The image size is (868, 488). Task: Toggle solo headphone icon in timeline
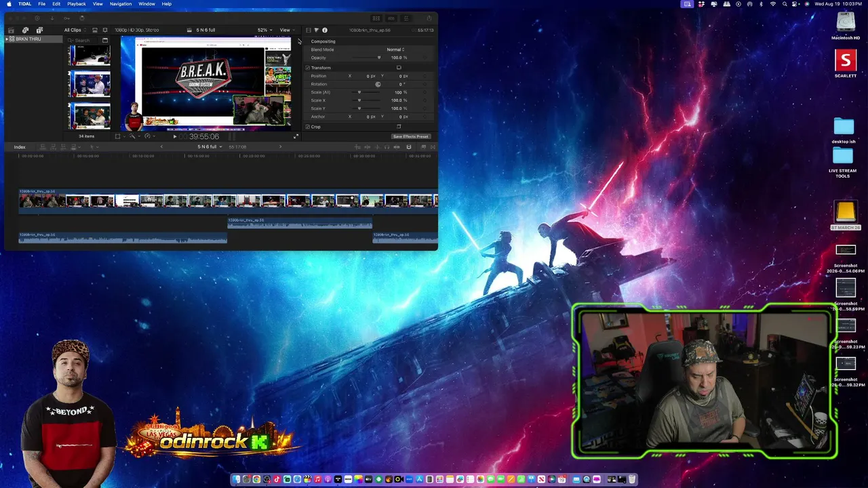click(x=387, y=147)
